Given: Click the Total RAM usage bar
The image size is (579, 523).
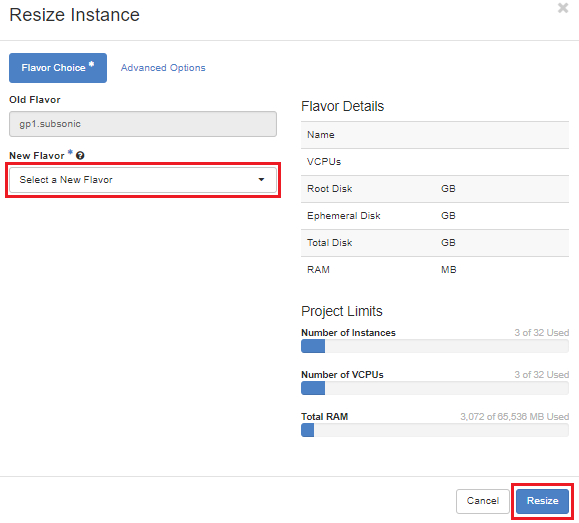Looking at the screenshot, I should tap(435, 430).
